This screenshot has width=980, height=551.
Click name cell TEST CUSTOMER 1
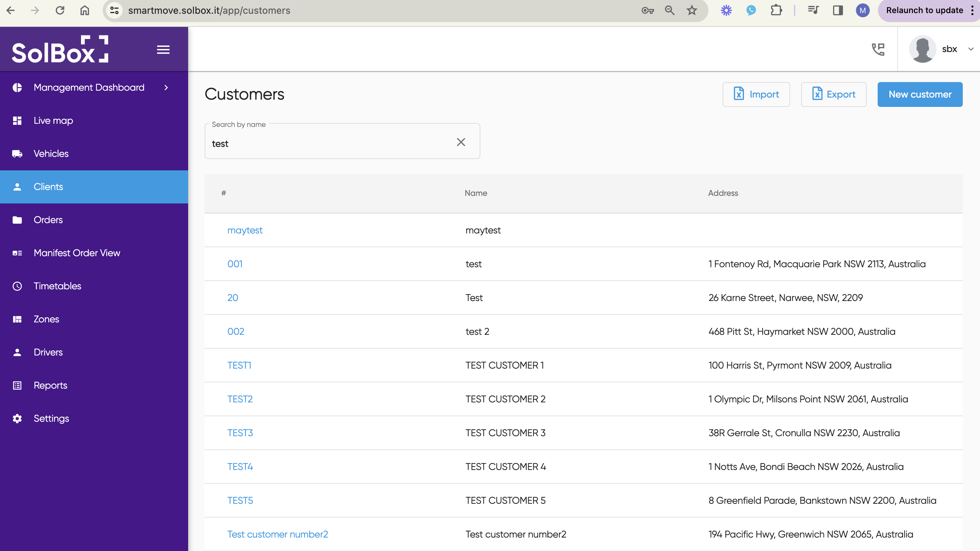coord(504,365)
